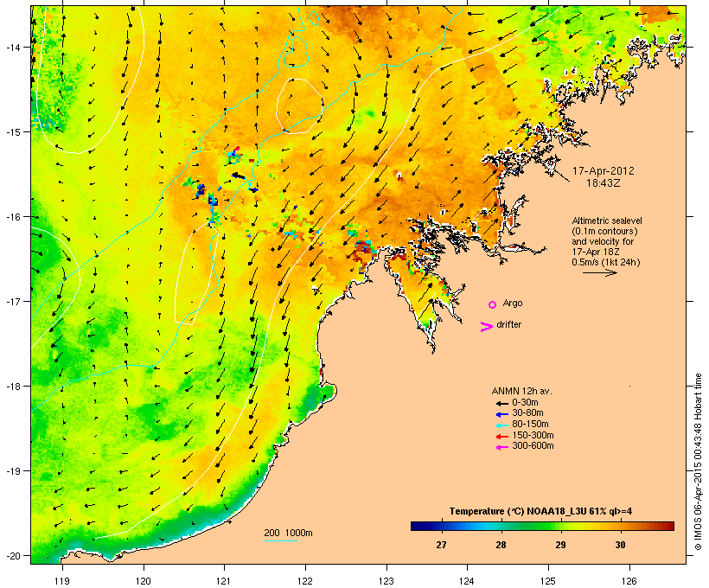Click the magenta Argo circle legend marker
The image size is (709, 588).
pyautogui.click(x=493, y=305)
